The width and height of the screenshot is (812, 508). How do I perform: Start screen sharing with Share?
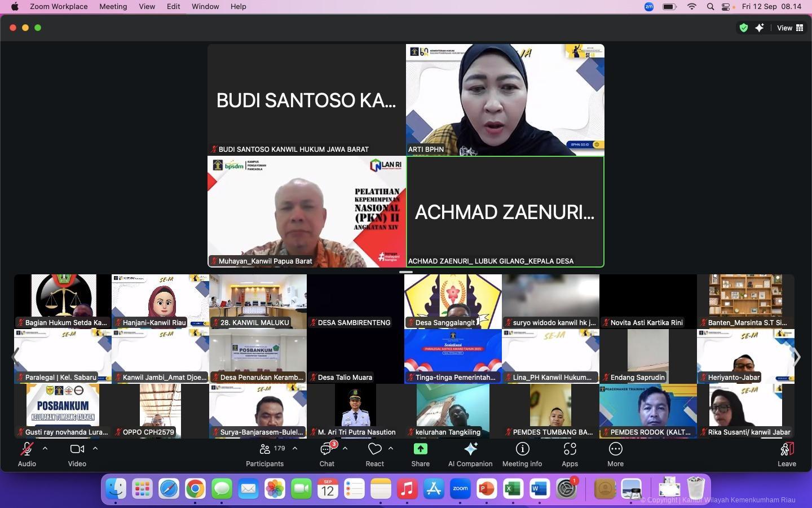420,454
